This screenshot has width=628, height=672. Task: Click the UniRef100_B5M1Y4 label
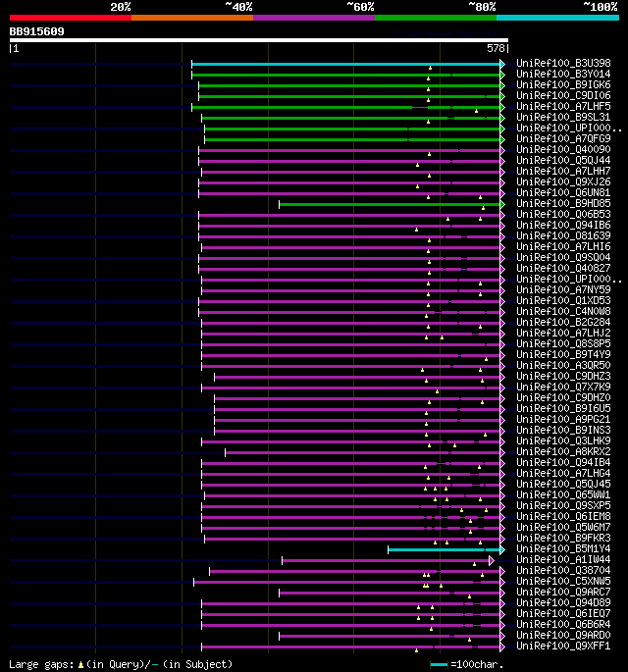click(563, 548)
